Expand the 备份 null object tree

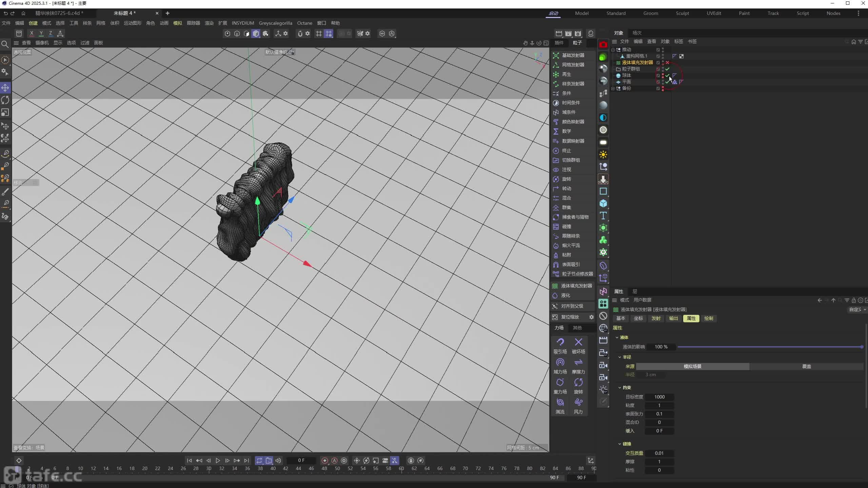click(613, 88)
